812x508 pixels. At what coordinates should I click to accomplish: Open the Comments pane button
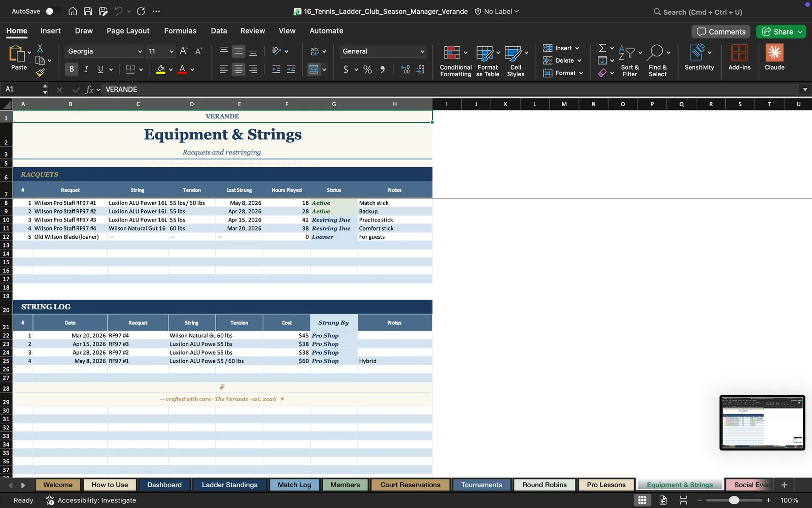[x=721, y=31]
